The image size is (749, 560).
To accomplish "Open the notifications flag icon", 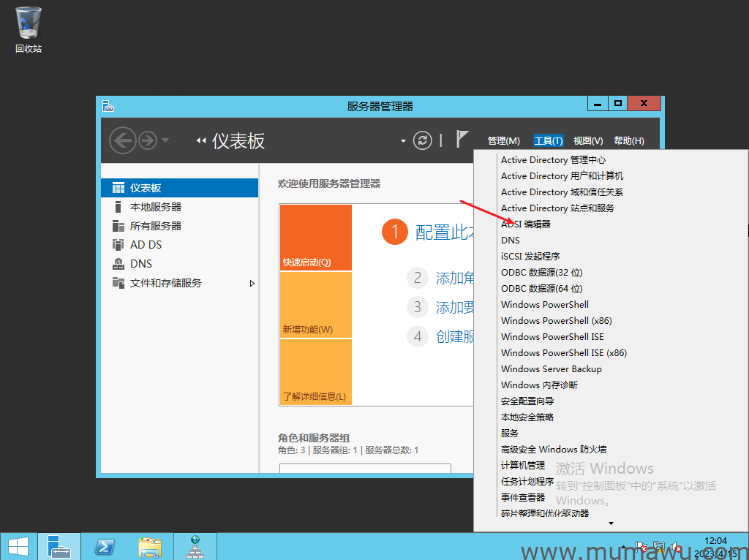I will coord(462,139).
